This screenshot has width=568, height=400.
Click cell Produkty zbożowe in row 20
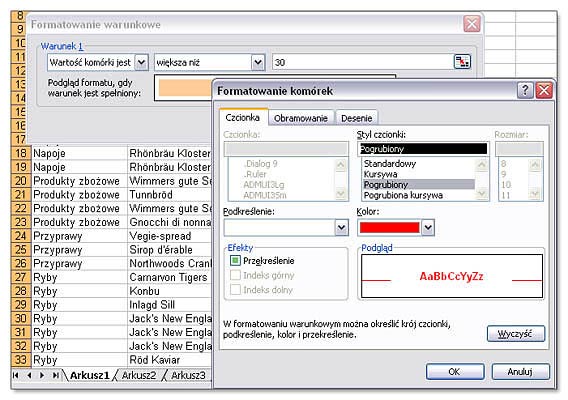coord(79,181)
